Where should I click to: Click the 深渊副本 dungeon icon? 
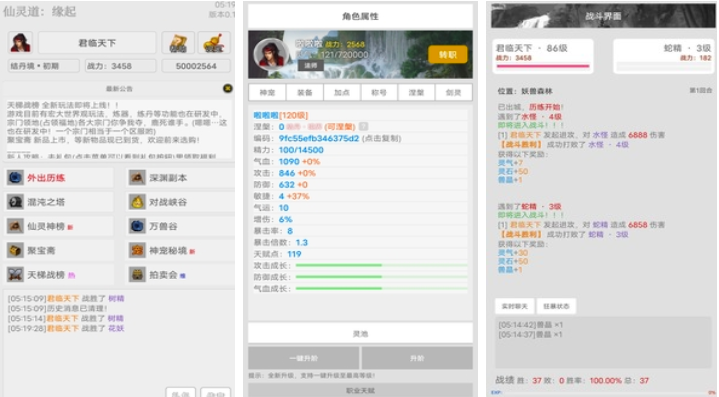pos(137,177)
